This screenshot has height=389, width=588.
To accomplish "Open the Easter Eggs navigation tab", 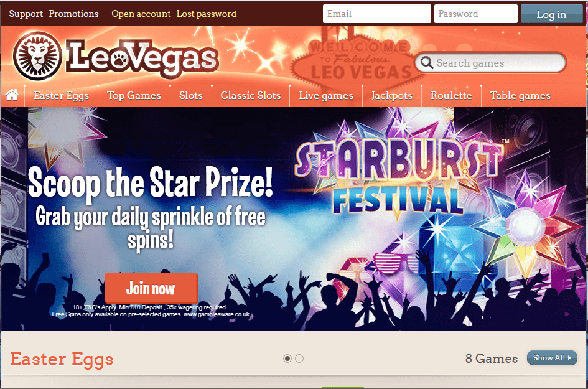I will click(x=61, y=96).
